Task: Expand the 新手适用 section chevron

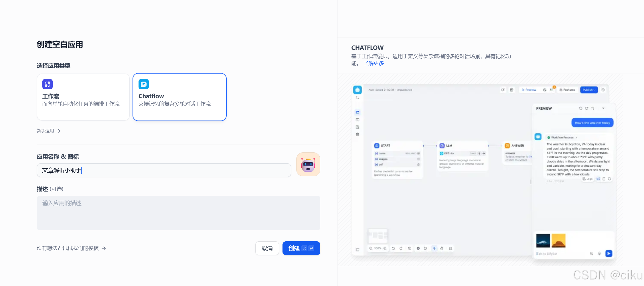Action: pyautogui.click(x=59, y=131)
